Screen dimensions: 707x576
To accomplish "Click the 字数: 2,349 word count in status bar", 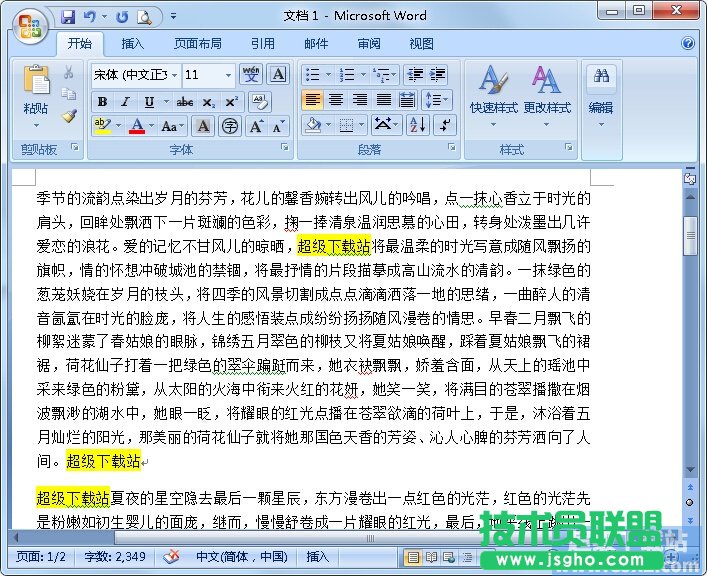I will click(116, 557).
